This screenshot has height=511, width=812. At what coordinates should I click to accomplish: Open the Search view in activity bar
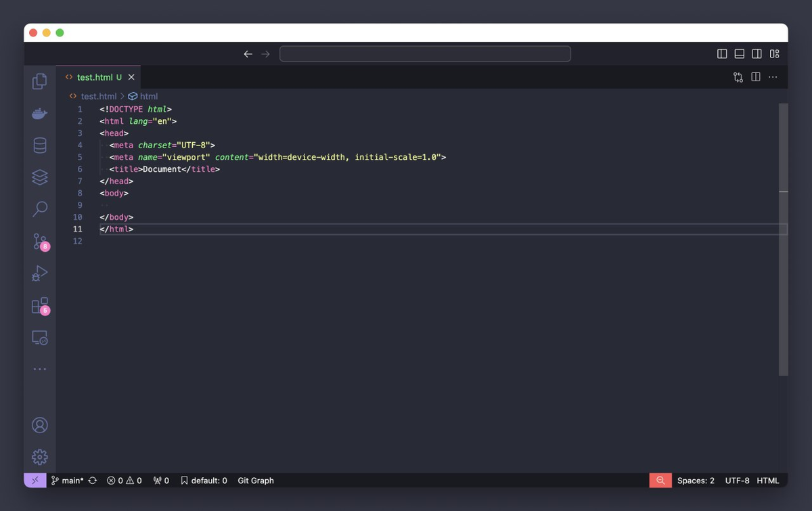coord(40,209)
